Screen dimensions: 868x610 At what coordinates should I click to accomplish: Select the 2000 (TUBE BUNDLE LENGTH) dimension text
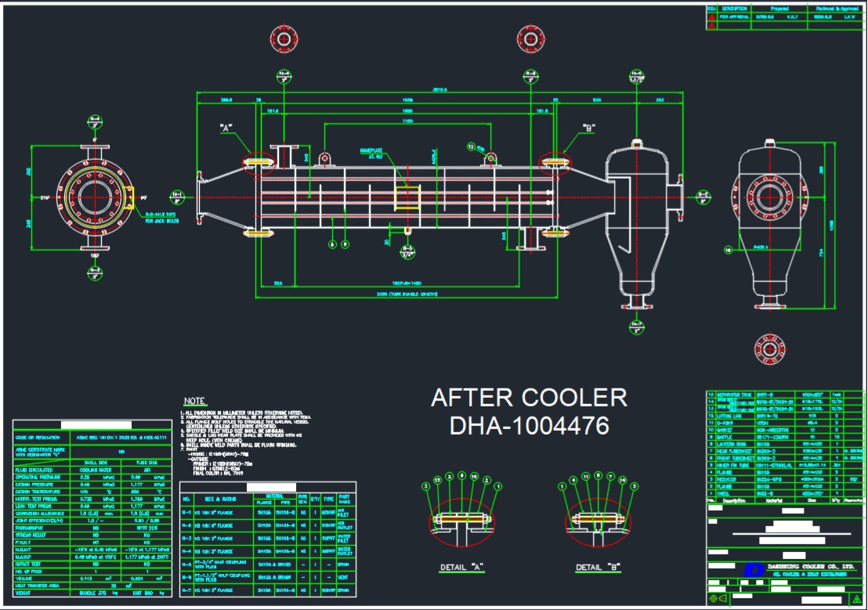coord(407,294)
